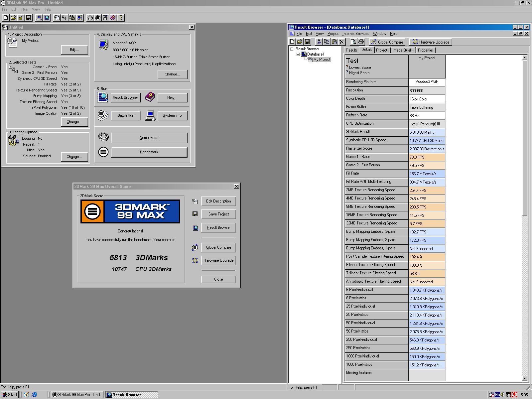532x399 pixels.
Task: Switch to the Image Quality tab
Action: pyautogui.click(x=403, y=50)
